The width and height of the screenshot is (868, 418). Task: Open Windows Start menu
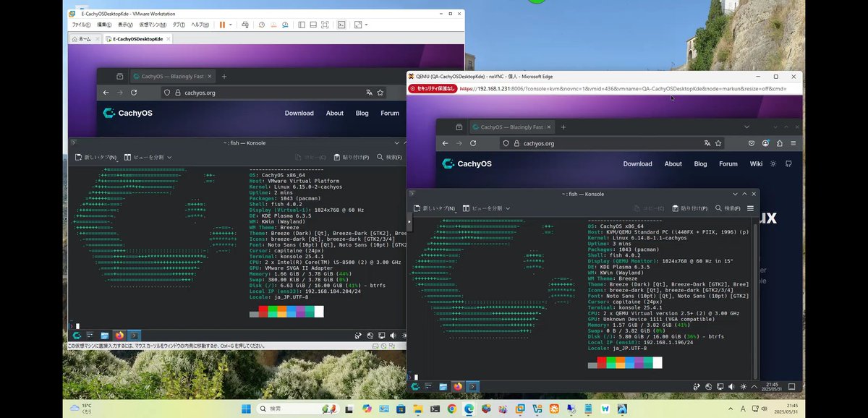[245, 409]
